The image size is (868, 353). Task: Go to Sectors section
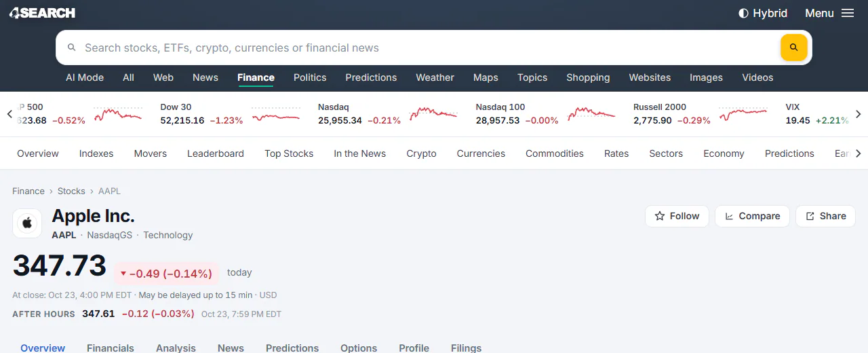tap(666, 153)
